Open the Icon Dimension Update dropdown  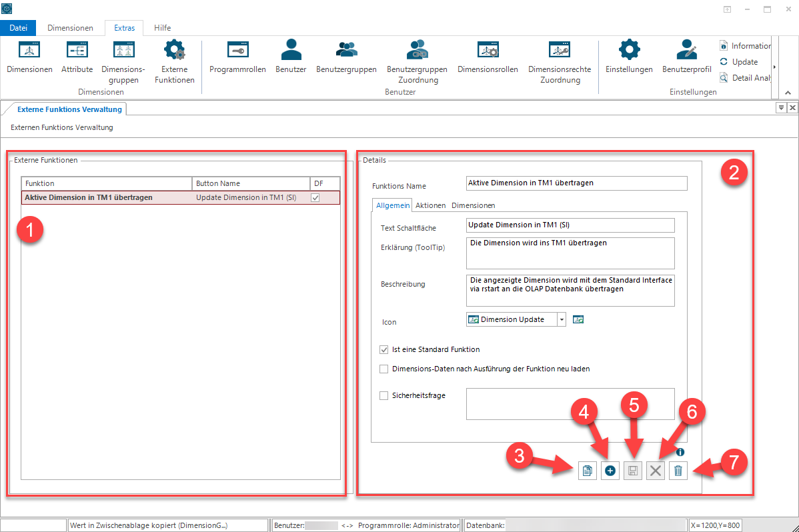point(562,319)
